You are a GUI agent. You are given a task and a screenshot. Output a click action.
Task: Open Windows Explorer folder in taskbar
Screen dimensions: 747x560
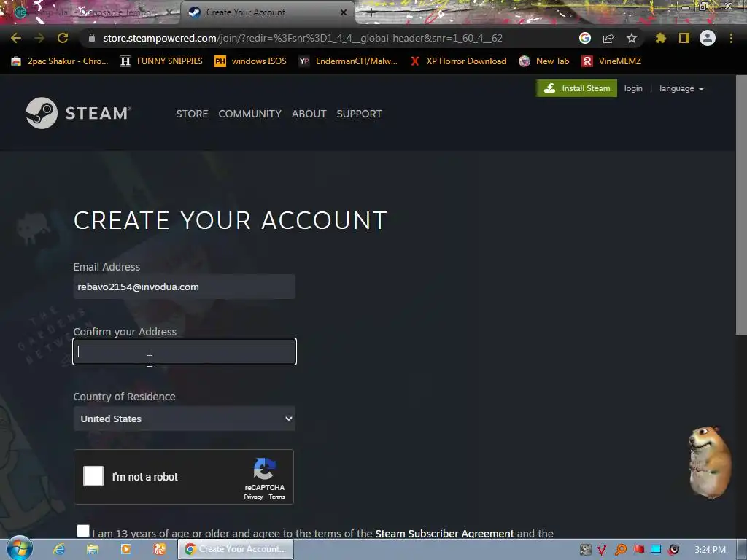[x=93, y=549]
